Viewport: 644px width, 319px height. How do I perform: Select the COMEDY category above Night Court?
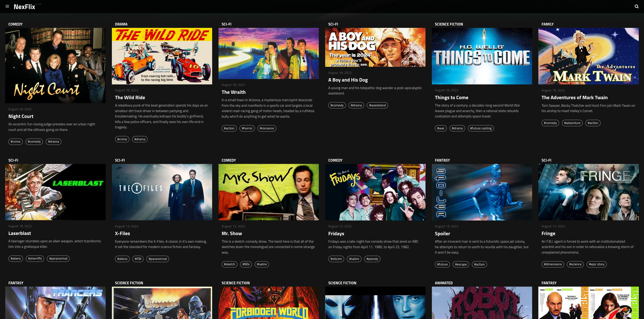pos(15,24)
